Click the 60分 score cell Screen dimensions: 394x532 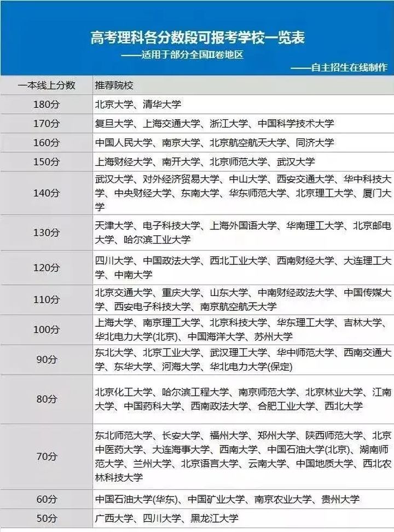[x=46, y=499]
